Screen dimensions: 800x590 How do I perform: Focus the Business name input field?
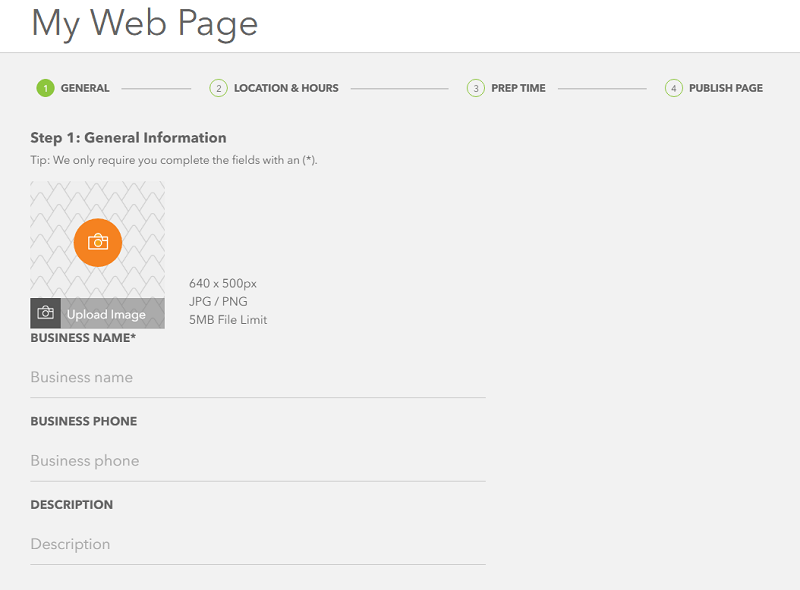coord(258,378)
